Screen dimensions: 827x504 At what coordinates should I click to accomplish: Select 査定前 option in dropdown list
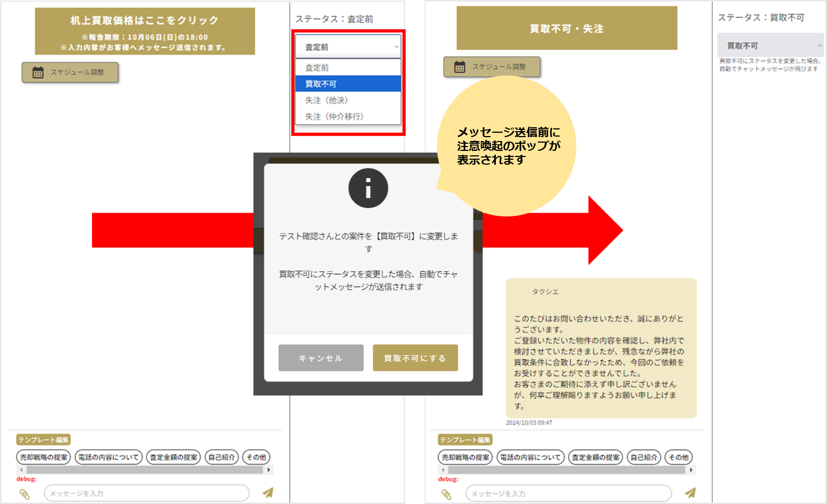coord(348,67)
